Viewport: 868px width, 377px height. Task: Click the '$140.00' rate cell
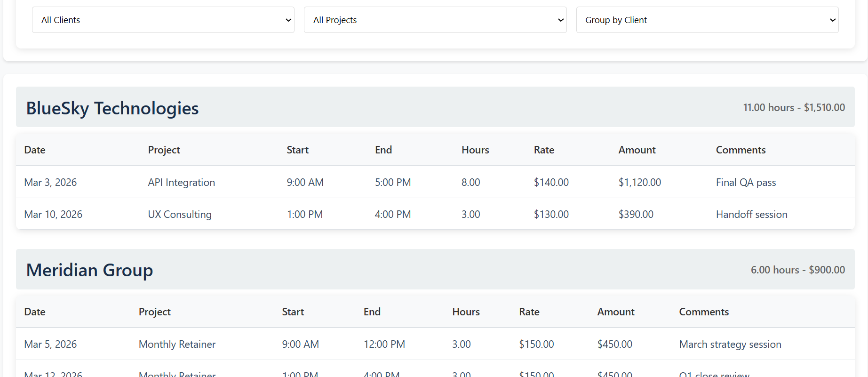pos(551,182)
